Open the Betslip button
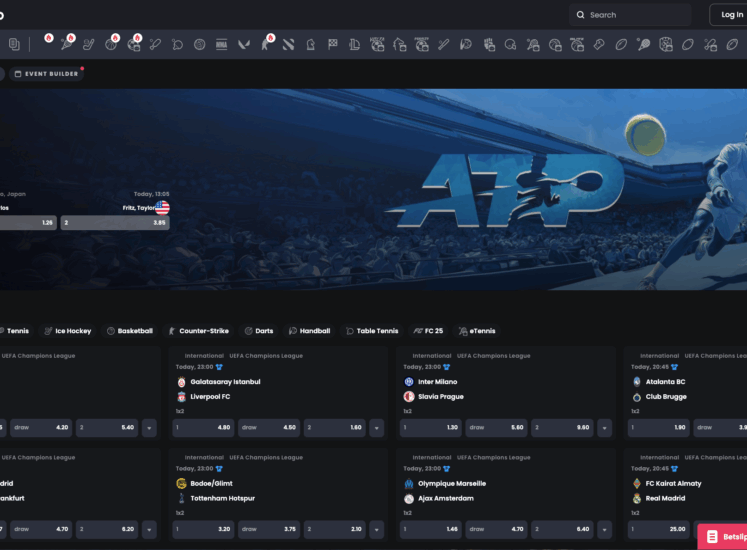The image size is (747, 550). pos(722,537)
